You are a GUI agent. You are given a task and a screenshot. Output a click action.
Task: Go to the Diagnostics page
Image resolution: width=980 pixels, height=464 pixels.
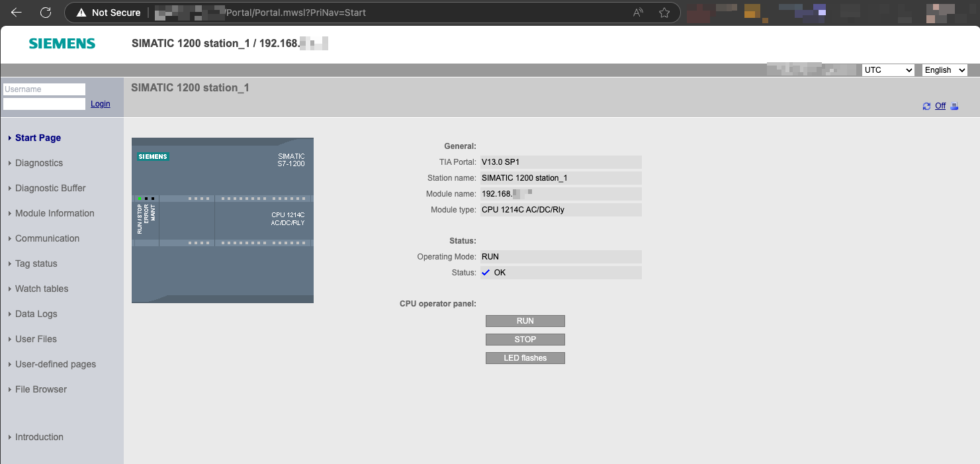(x=39, y=163)
